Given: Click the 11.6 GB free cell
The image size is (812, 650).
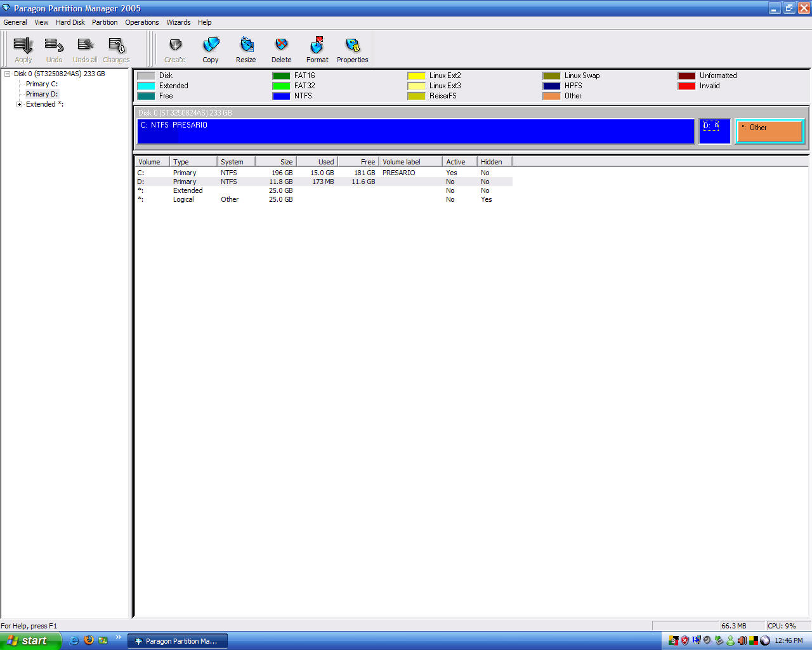Looking at the screenshot, I should 363,182.
